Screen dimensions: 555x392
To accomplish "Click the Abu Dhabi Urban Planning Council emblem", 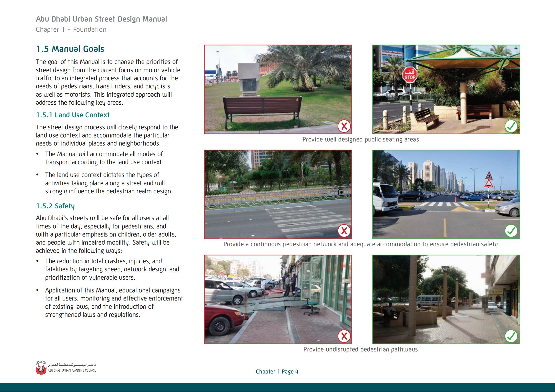I will pyautogui.click(x=41, y=368).
